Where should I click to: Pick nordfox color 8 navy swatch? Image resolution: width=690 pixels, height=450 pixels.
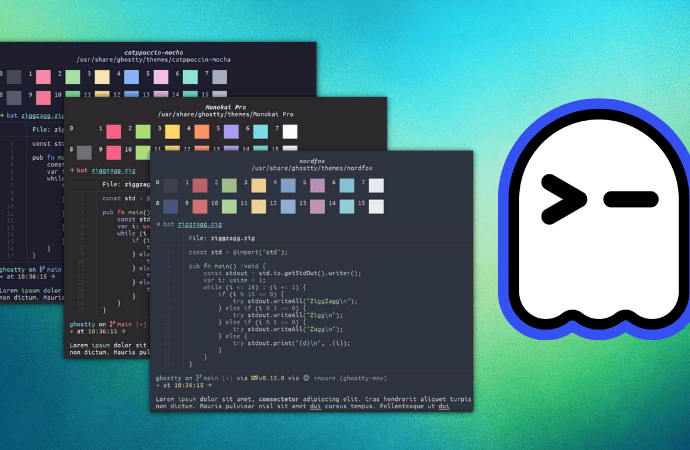click(x=171, y=207)
